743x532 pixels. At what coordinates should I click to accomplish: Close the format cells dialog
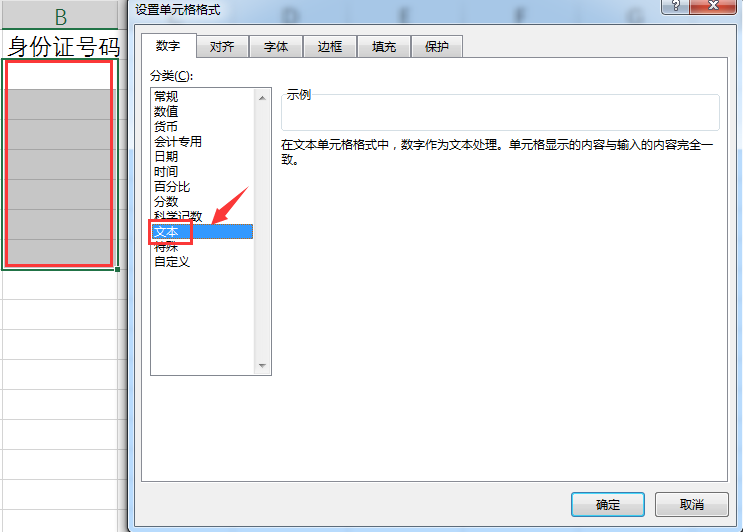point(713,6)
